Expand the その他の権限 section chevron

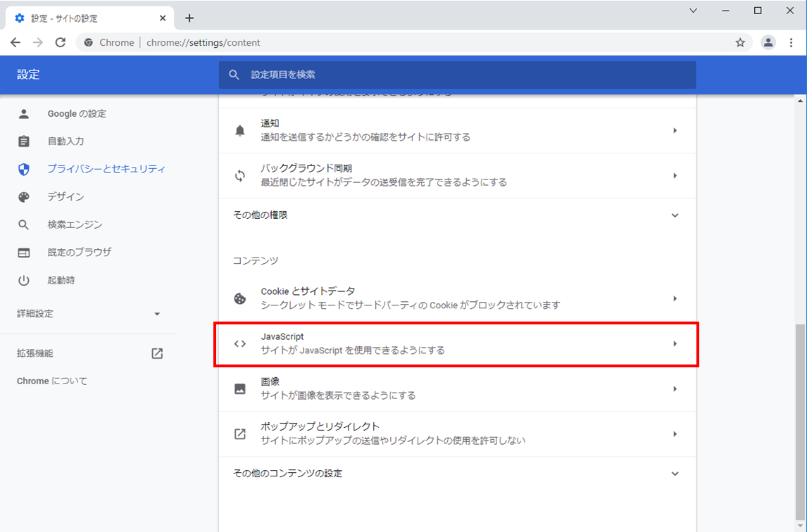point(675,215)
